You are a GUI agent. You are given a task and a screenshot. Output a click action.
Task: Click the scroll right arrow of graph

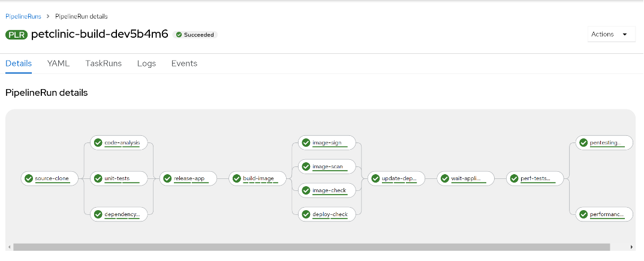click(631, 247)
